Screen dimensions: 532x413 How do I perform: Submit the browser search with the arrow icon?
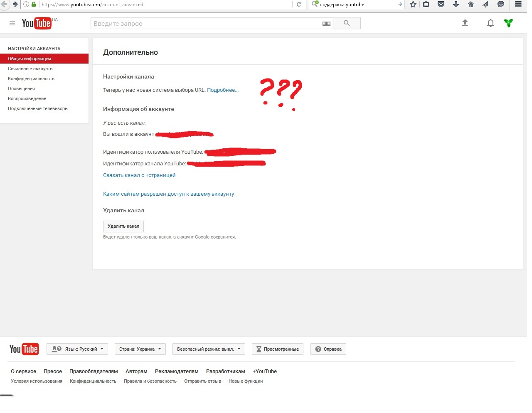(400, 5)
